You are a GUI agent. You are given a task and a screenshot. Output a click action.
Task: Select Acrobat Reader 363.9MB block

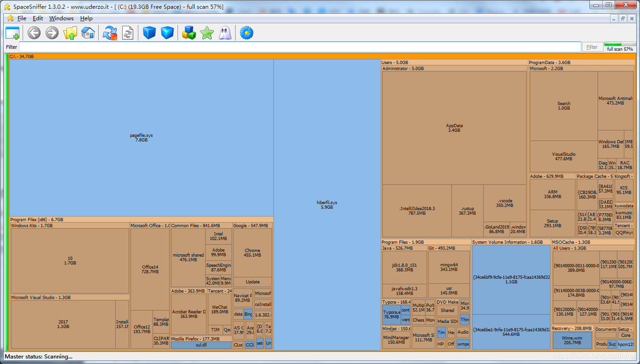[x=189, y=314]
